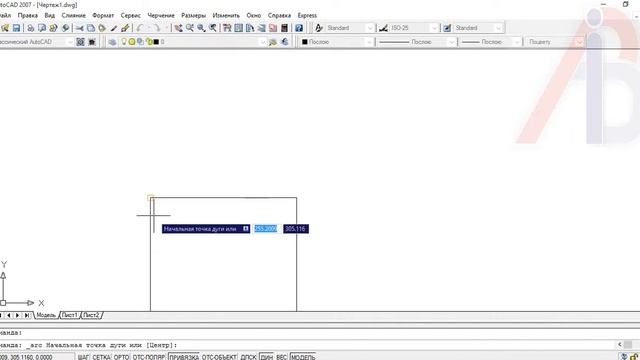Toggle ДПСК dynamic UCS
Screen dimensions: 640x360
tap(248, 357)
